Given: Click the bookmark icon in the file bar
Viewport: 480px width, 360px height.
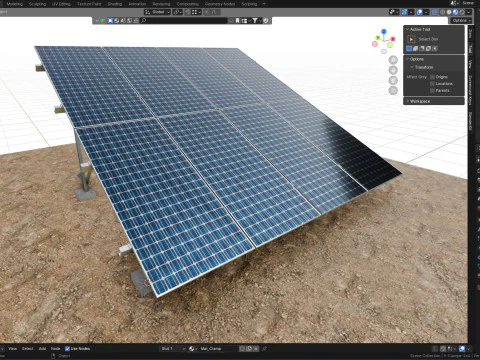Looking at the screenshot, I should [237, 21].
